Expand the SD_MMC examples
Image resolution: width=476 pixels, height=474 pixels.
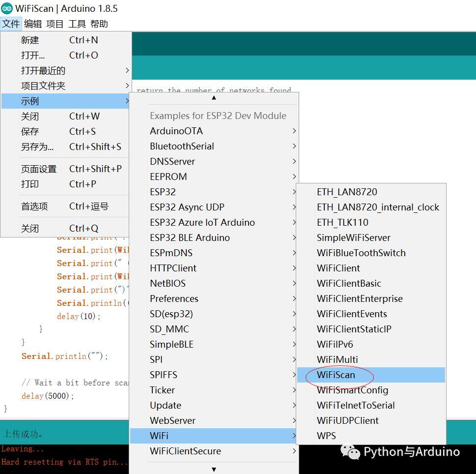coord(213,329)
